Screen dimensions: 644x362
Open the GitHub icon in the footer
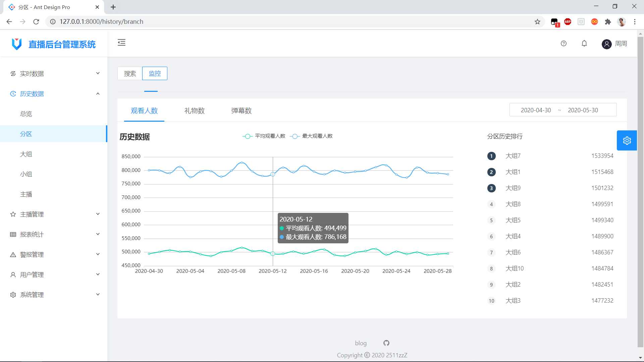coord(386,343)
